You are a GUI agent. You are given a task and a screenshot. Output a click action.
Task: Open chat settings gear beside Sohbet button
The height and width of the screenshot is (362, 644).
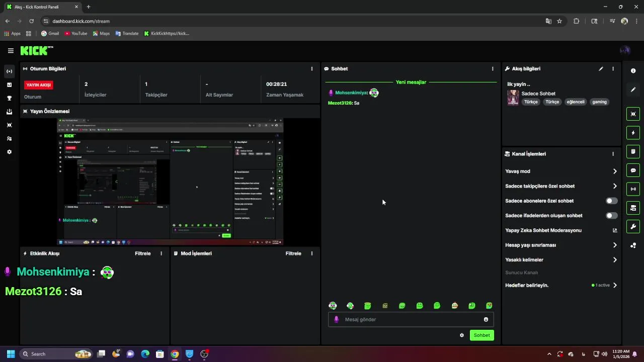[x=462, y=335]
